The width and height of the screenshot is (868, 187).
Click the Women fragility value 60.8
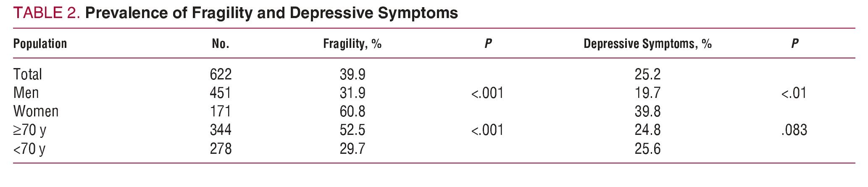point(352,111)
